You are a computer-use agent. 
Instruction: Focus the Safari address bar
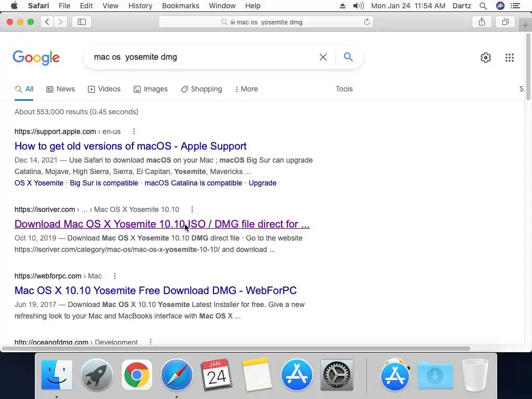(x=265, y=22)
